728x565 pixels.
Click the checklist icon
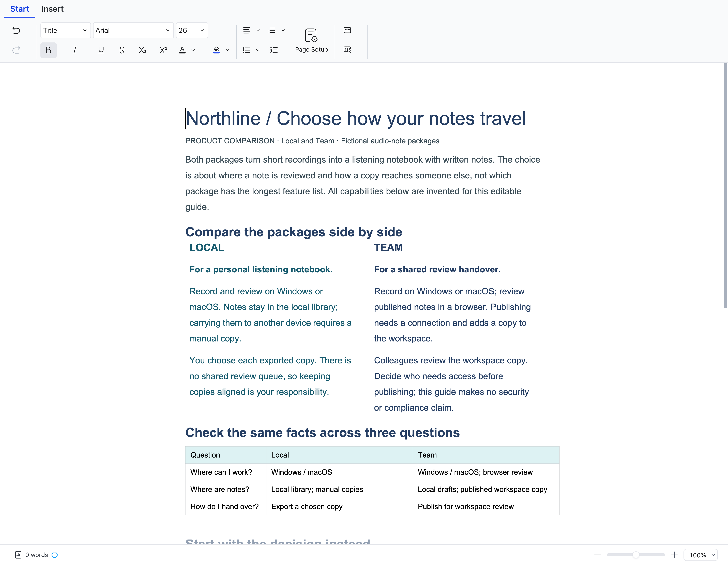click(x=274, y=50)
